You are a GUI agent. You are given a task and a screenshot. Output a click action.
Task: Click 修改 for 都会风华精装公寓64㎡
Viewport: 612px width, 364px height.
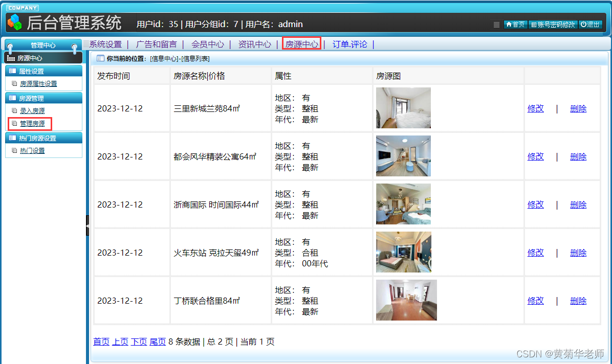[x=535, y=156]
